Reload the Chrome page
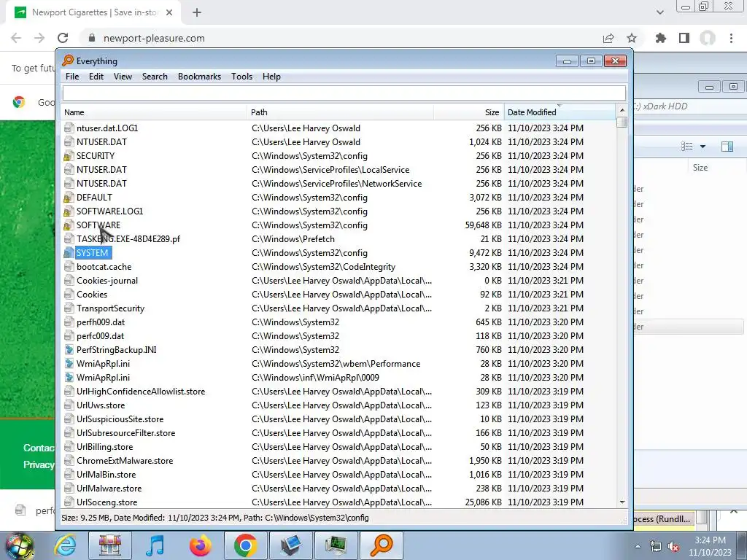Viewport: 747px width, 560px height. point(63,38)
